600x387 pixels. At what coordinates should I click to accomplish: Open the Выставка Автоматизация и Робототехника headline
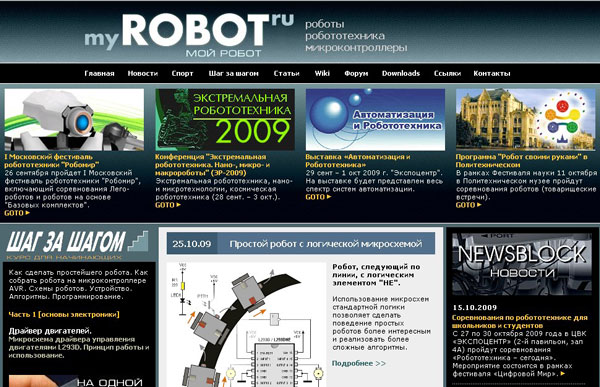[358, 161]
